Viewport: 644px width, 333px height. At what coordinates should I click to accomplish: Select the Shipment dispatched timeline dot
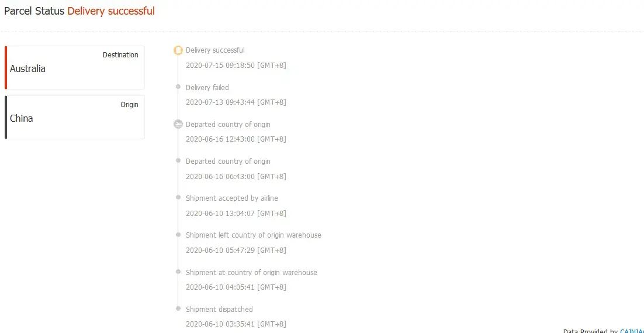click(x=178, y=308)
